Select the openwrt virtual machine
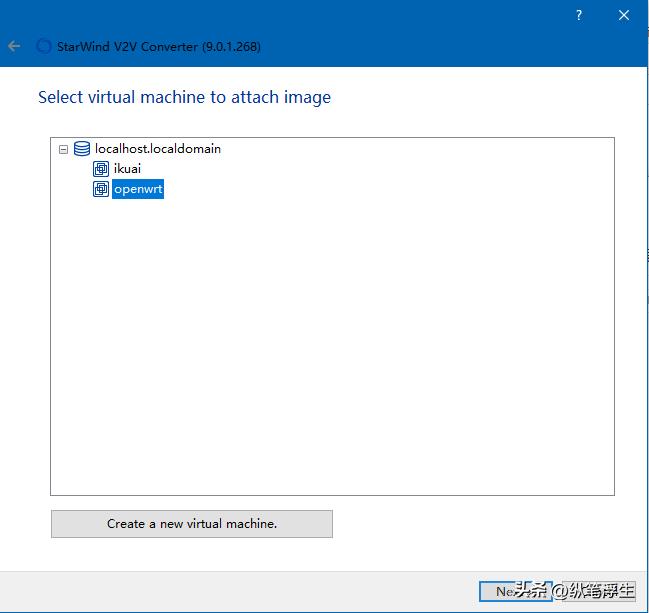 pos(138,189)
